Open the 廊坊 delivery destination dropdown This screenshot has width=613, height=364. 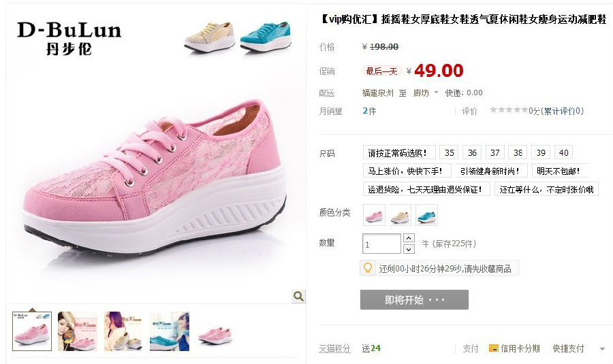tap(426, 93)
